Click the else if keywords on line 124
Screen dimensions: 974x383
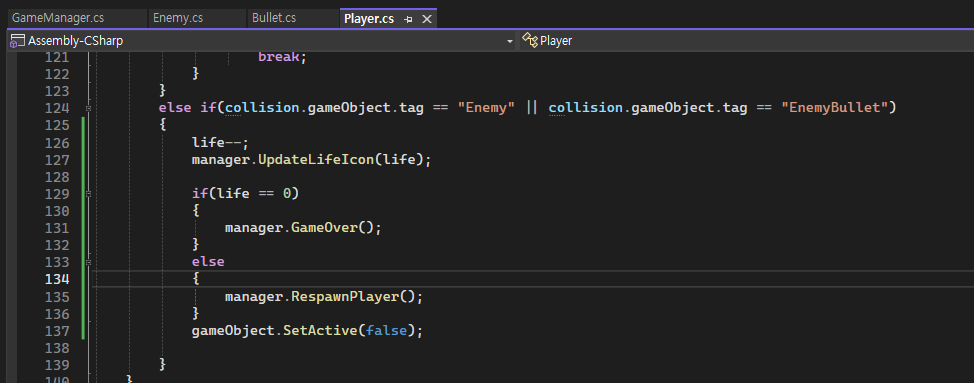pos(187,108)
